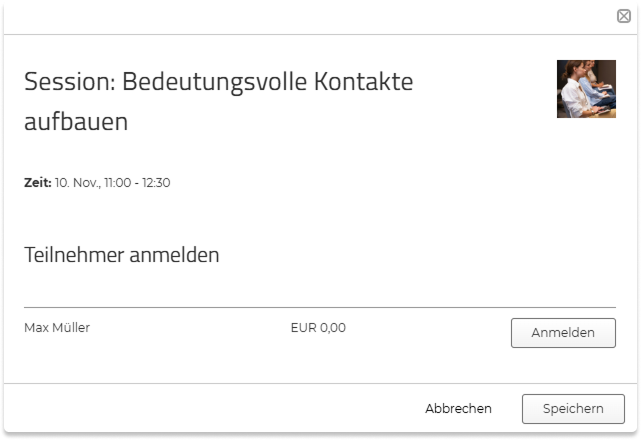This screenshot has height=440, width=641.
Task: Click the session thumbnail photo
Action: 586,89
